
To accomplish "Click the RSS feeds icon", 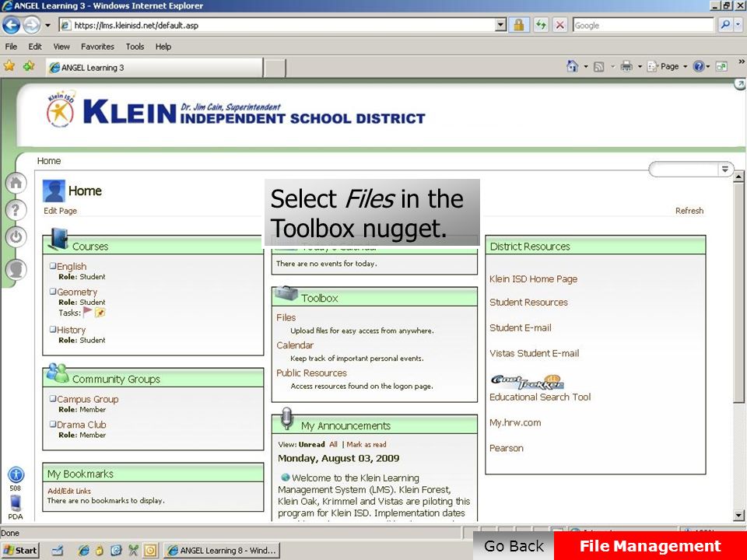I will point(599,67).
